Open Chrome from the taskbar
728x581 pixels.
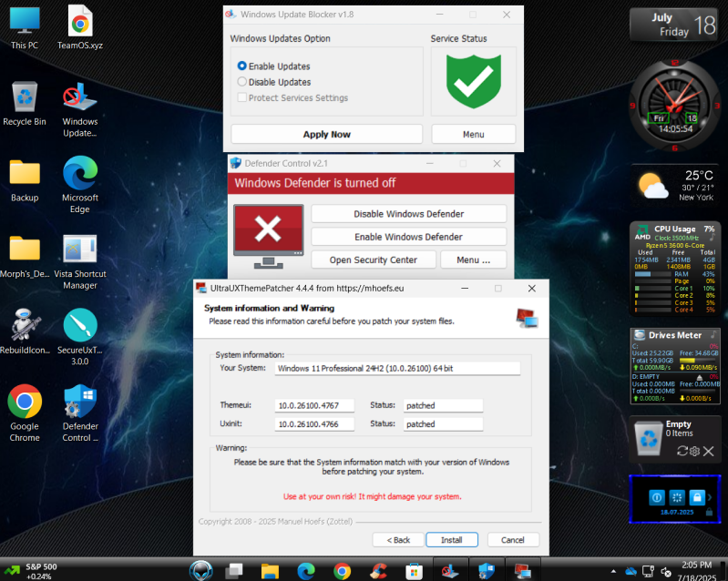click(342, 571)
